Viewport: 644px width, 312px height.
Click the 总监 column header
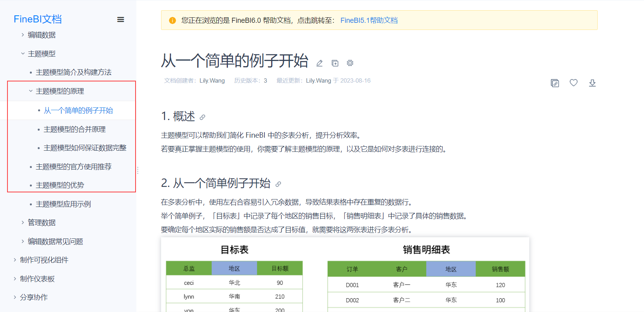[x=189, y=268]
